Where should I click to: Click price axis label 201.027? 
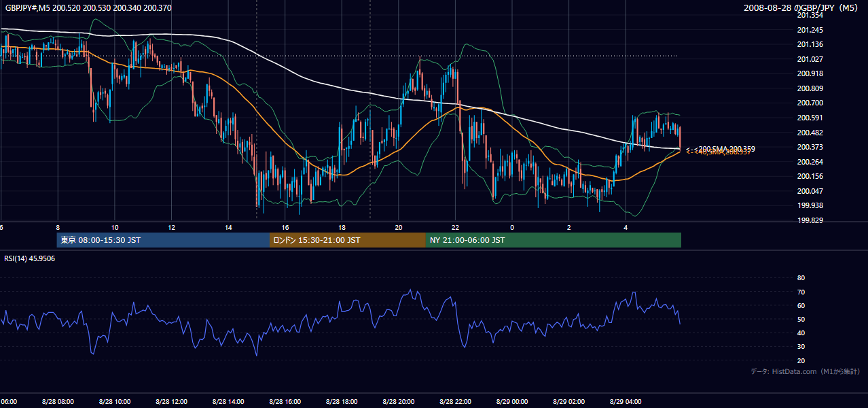810,59
